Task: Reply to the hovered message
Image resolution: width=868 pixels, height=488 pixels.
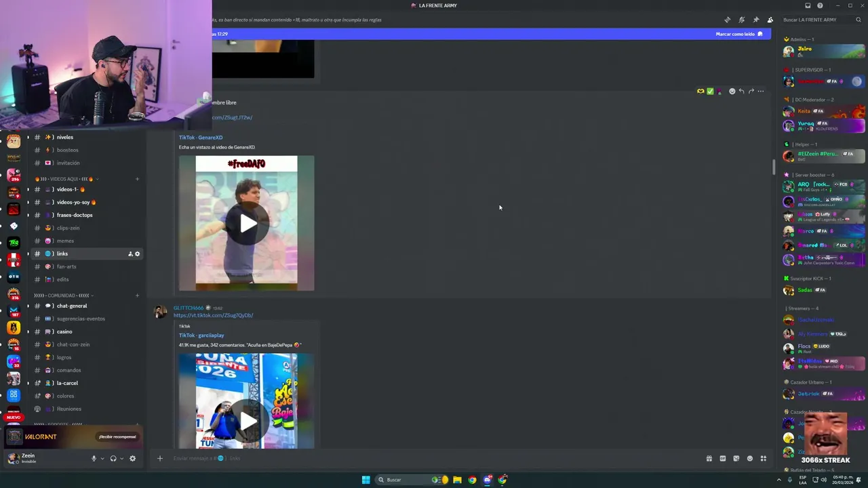Action: tap(741, 91)
